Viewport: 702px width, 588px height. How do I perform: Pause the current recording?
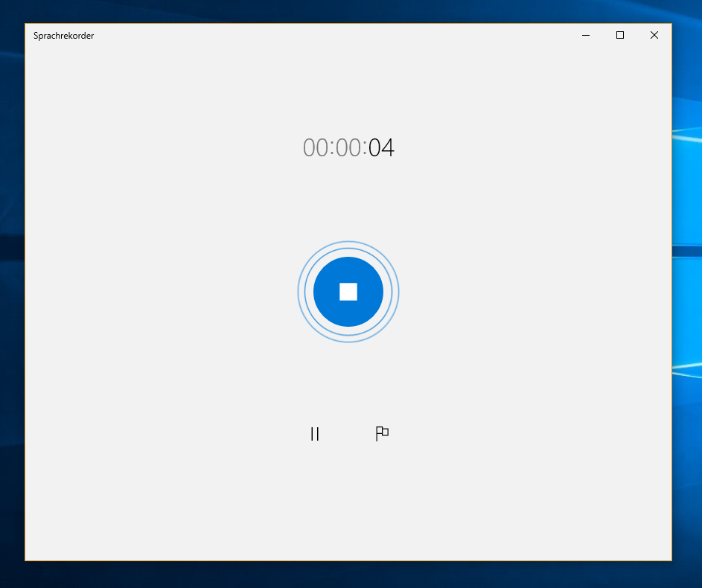pyautogui.click(x=315, y=434)
